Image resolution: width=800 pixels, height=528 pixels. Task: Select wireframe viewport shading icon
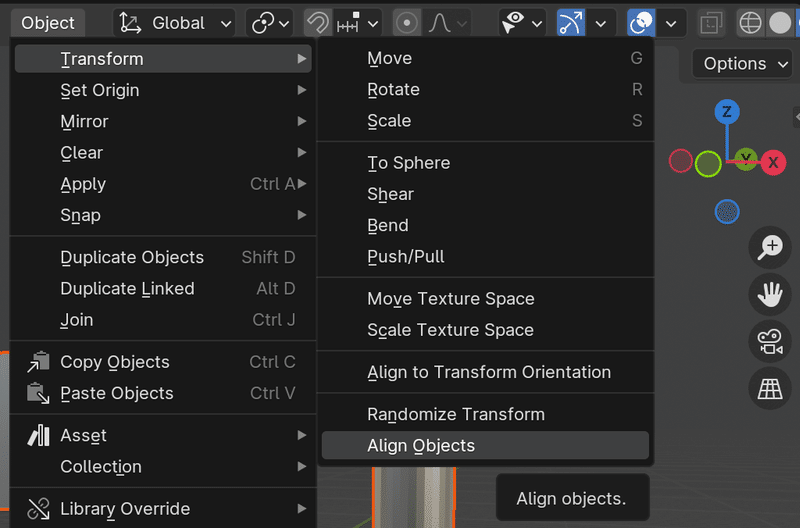click(x=750, y=22)
